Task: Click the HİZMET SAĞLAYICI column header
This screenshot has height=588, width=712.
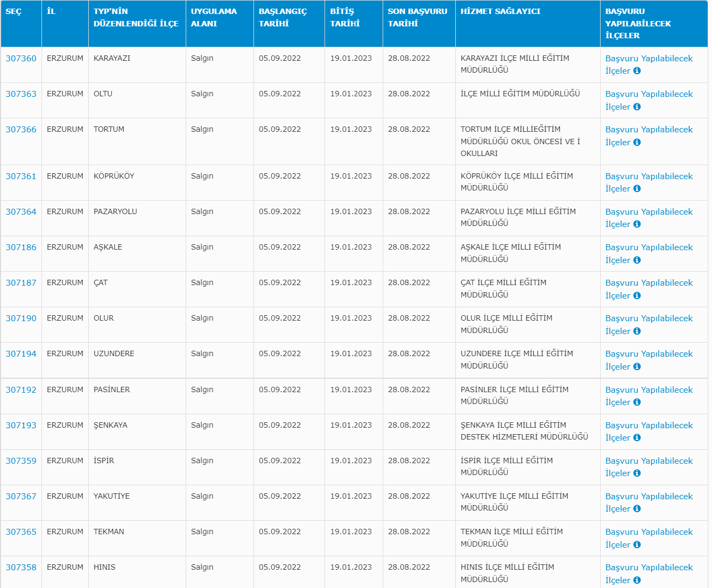Action: (500, 11)
